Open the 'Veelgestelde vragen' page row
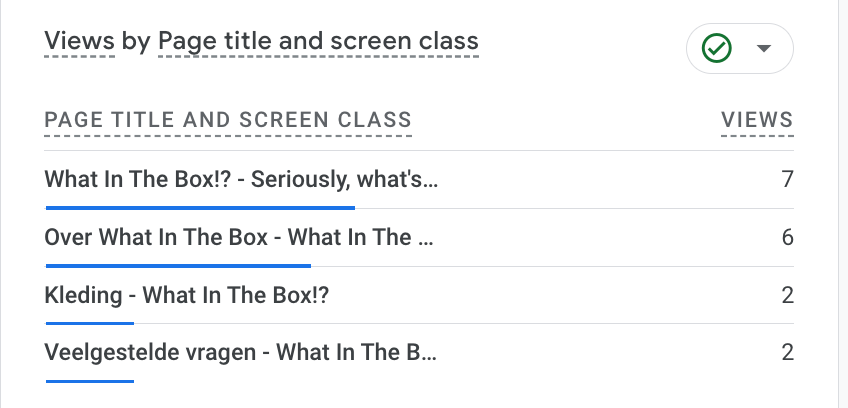This screenshot has height=408, width=848. (241, 353)
